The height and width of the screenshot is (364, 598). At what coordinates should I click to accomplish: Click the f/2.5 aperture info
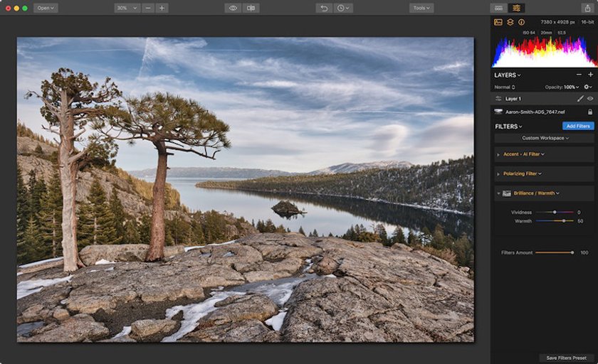pos(562,33)
